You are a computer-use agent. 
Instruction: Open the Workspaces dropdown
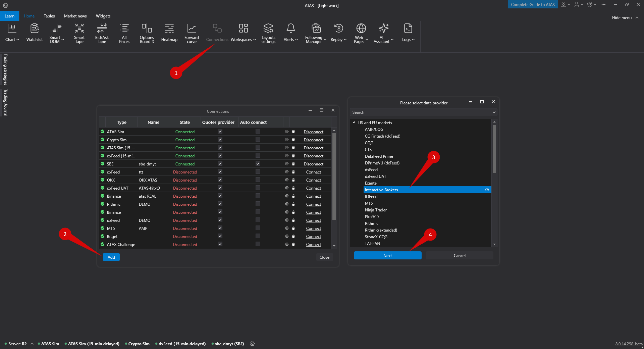point(244,33)
